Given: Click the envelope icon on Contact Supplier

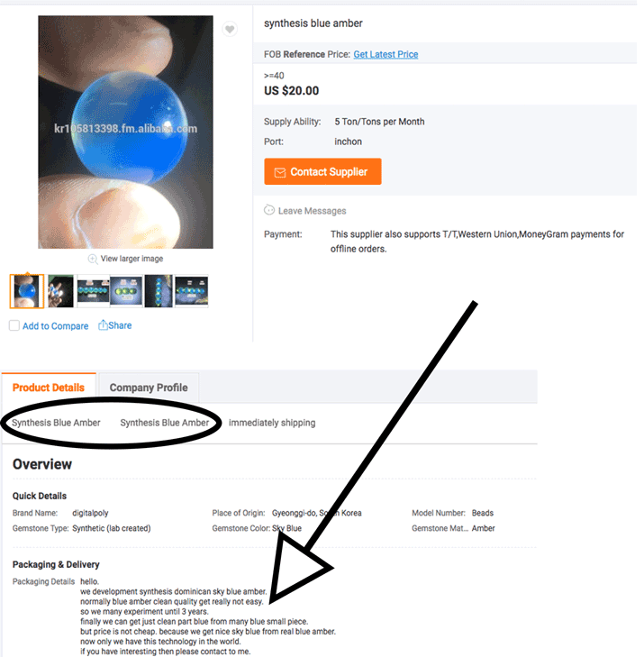Looking at the screenshot, I should coord(280,172).
